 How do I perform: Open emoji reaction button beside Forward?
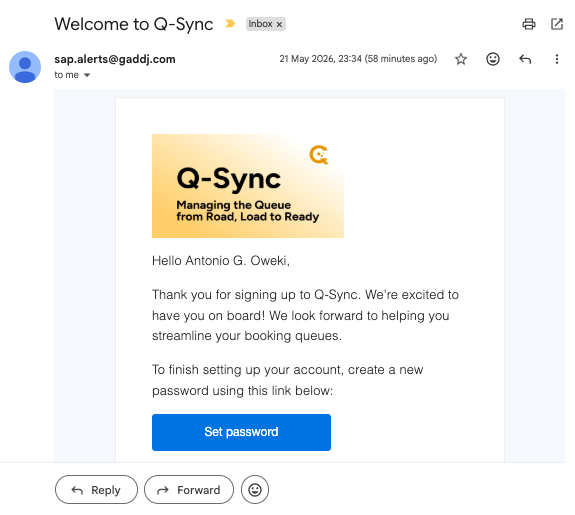[x=255, y=490]
